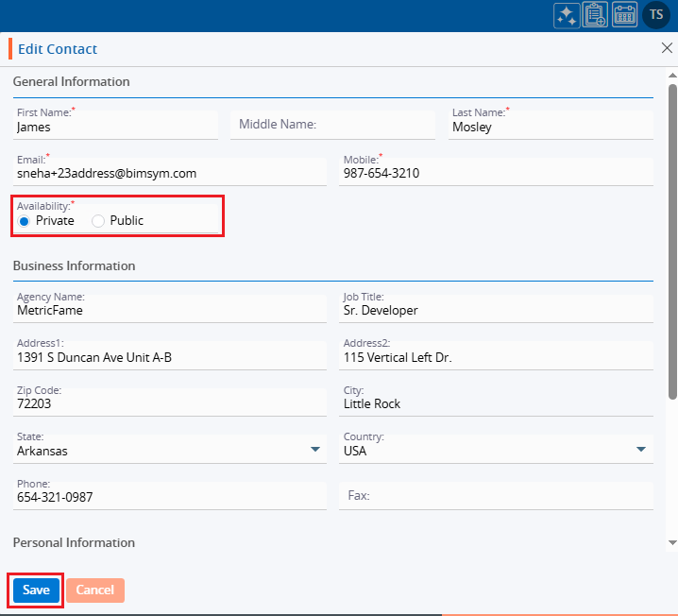
Task: Click the Save button
Action: tap(36, 590)
